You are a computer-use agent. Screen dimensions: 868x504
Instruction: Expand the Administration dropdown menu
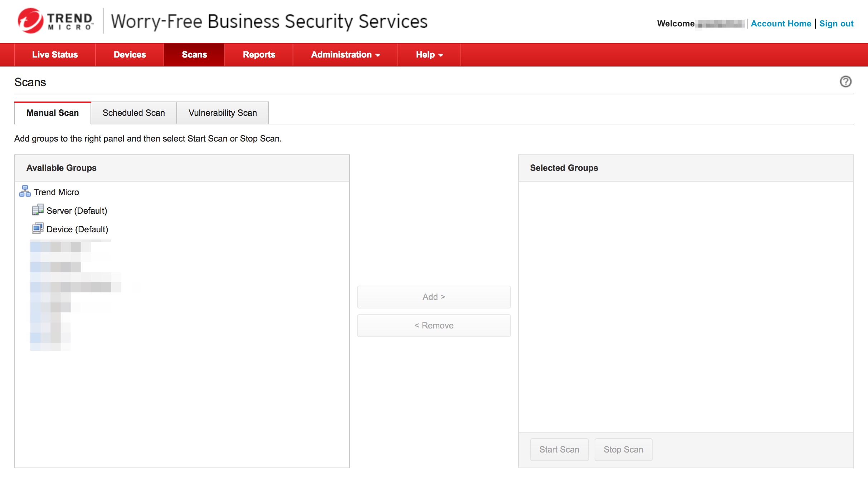click(345, 55)
